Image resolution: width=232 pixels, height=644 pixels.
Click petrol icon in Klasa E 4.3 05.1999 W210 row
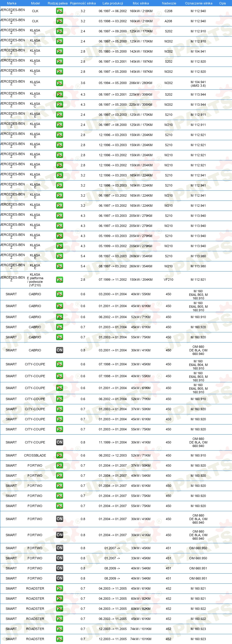59,246
